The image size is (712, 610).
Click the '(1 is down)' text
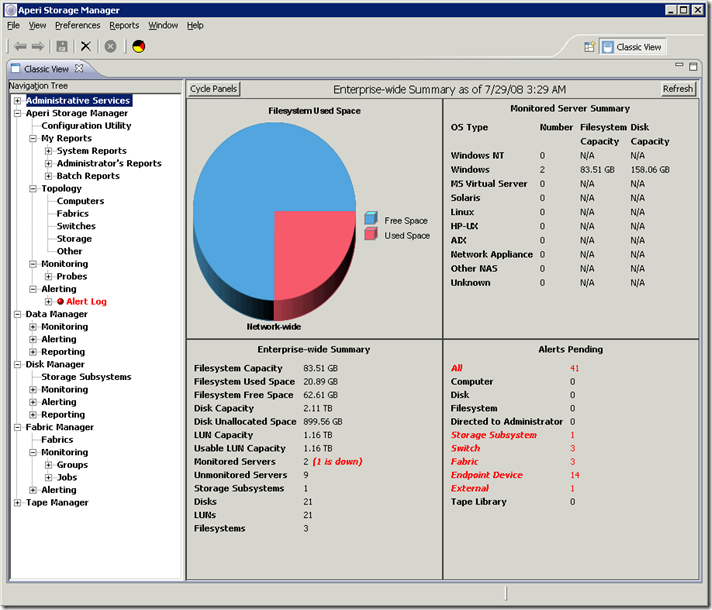point(337,462)
